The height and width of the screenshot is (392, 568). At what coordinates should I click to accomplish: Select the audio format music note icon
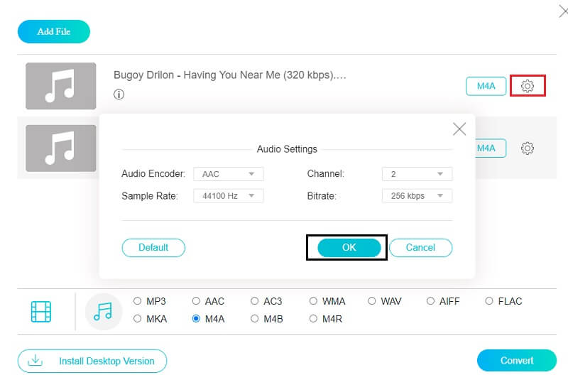tap(103, 311)
